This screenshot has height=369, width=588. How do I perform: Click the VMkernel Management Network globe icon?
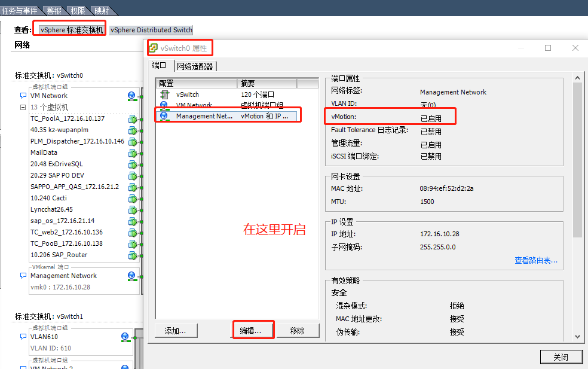pos(131,276)
